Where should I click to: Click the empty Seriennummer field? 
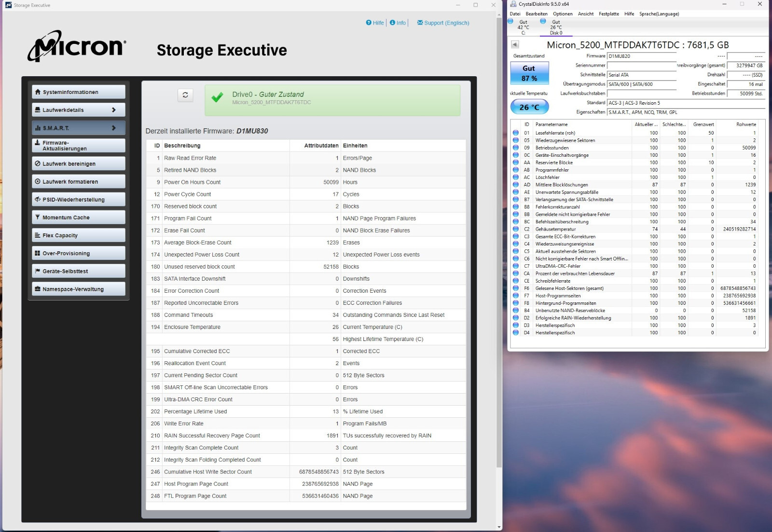642,65
